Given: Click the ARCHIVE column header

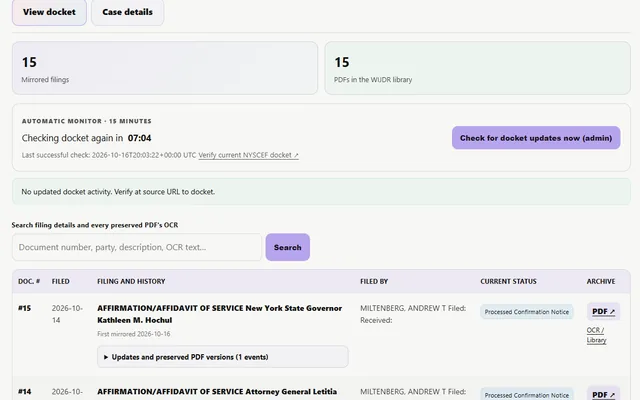Looking at the screenshot, I should (x=601, y=281).
